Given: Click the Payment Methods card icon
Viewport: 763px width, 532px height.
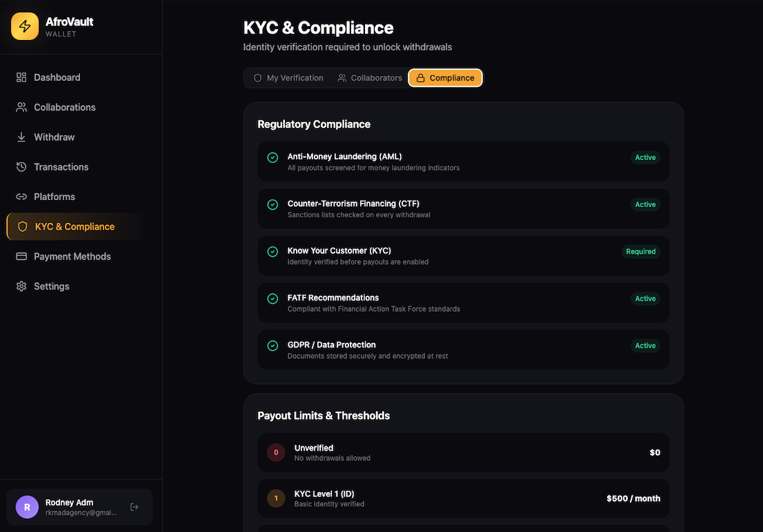Looking at the screenshot, I should point(21,256).
